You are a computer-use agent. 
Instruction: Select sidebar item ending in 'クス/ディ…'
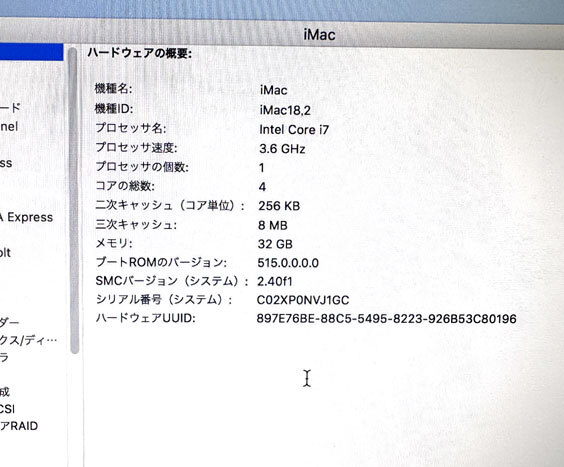coord(28,340)
